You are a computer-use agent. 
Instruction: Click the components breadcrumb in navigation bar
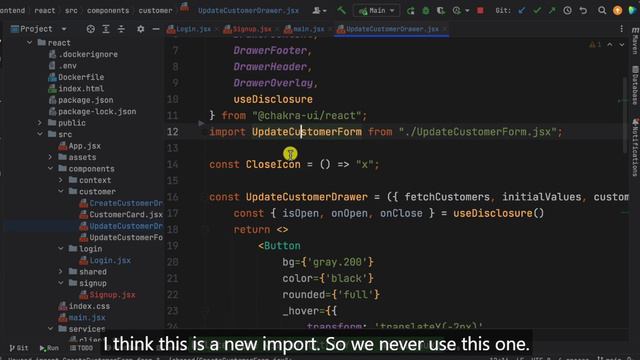click(108, 11)
